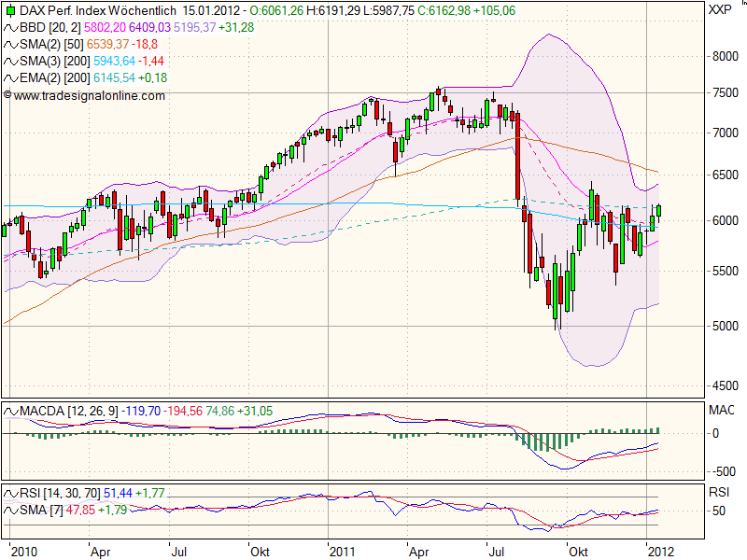
Task: Click the BBD change value +31,28
Action: [236, 28]
